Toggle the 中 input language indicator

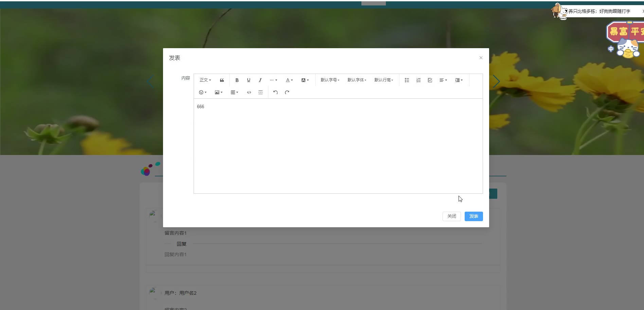click(x=611, y=49)
